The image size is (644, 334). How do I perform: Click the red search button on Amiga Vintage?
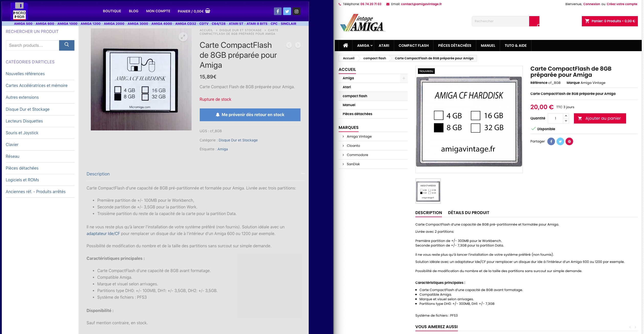[534, 21]
